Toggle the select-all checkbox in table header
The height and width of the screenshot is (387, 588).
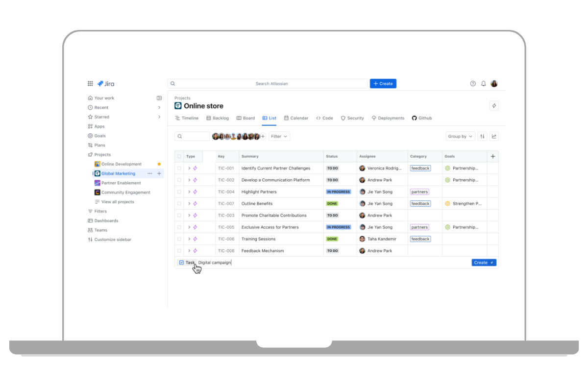(x=179, y=157)
